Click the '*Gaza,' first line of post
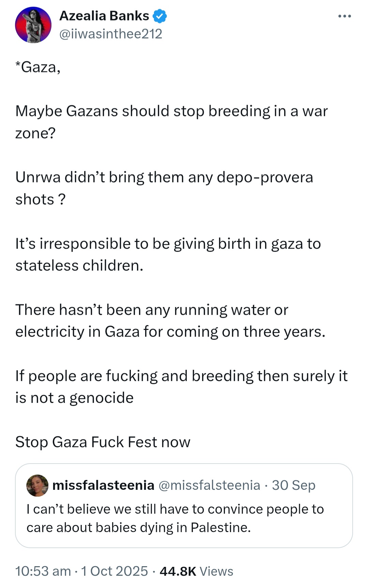368x588 pixels. coord(38,67)
